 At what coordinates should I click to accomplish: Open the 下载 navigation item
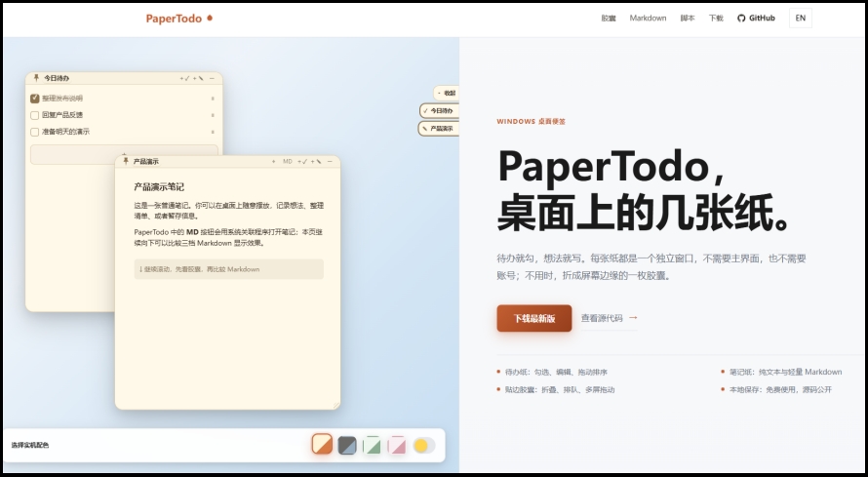[716, 19]
